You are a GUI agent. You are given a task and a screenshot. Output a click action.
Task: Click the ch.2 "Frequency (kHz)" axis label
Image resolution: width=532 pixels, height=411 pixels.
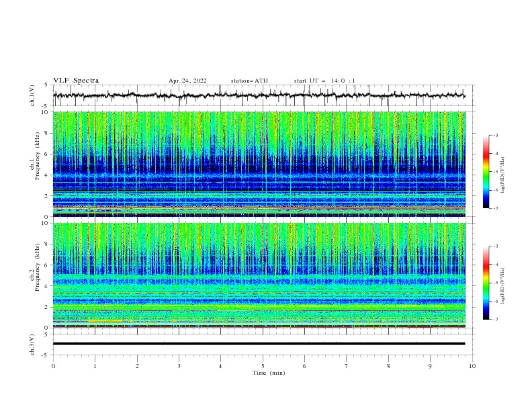point(37,267)
